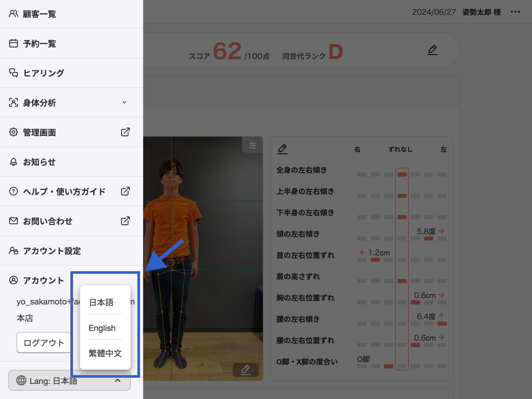Image resolution: width=532 pixels, height=399 pixels.
Task: Click external link icon on お問い合わせ row
Action: tap(125, 221)
